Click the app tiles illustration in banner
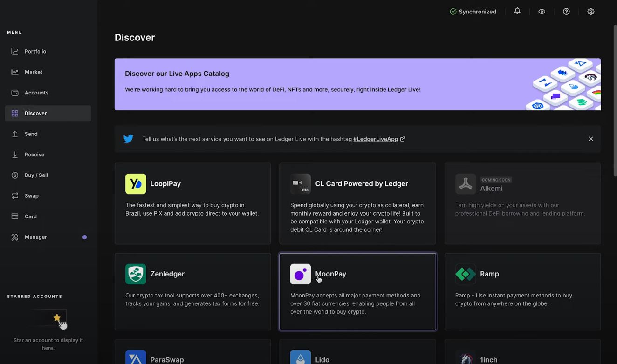Screen dimensions: 617x364 tap(563, 84)
